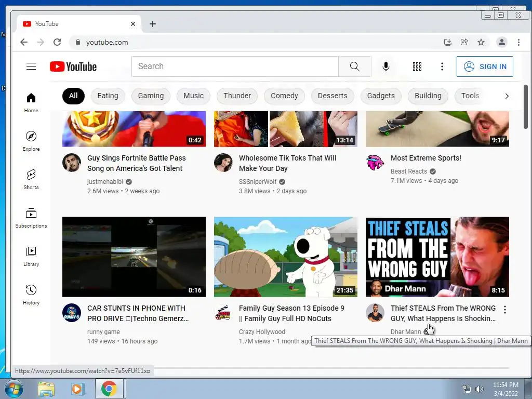This screenshot has height=399, width=532.
Task: Click the share page icon in address bar
Action: [x=464, y=42]
